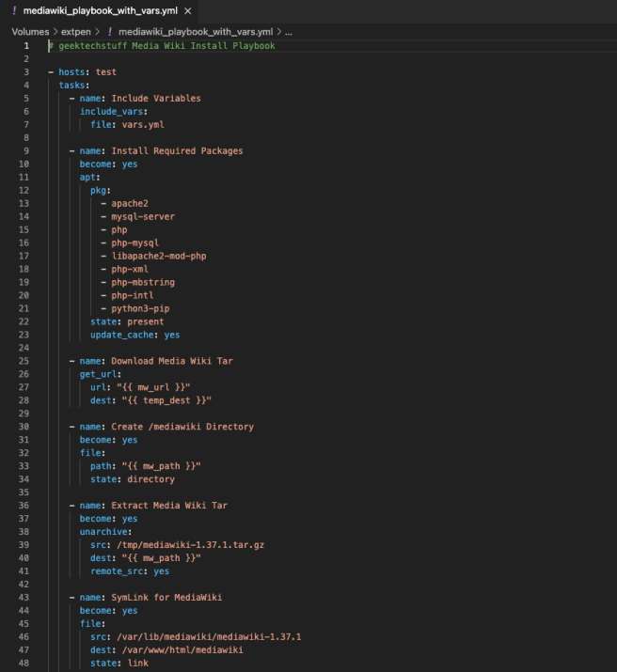Click the 'apt' module key
Viewport: 617px width, 672px height.
pos(87,177)
